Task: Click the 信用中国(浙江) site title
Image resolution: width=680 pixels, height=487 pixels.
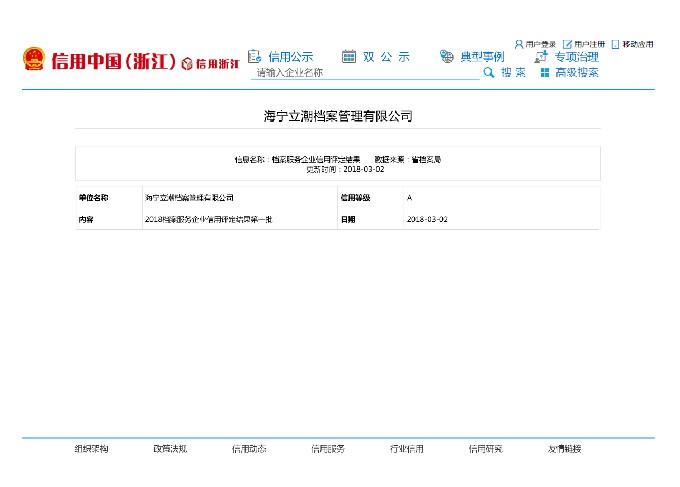Action: pos(112,60)
